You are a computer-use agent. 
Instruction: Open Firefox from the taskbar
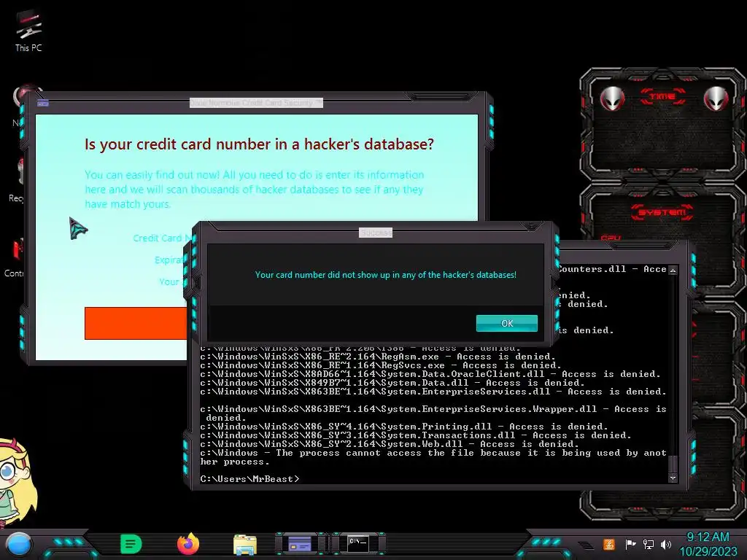pyautogui.click(x=188, y=544)
